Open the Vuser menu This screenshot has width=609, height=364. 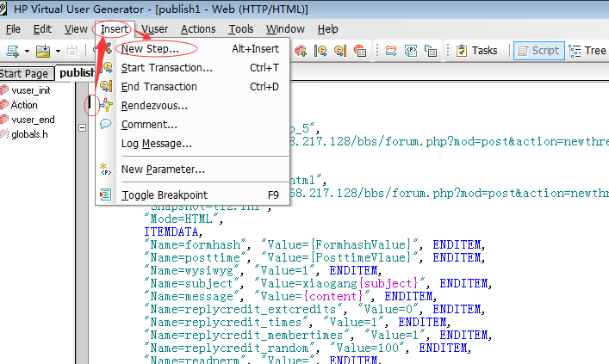pos(154,29)
